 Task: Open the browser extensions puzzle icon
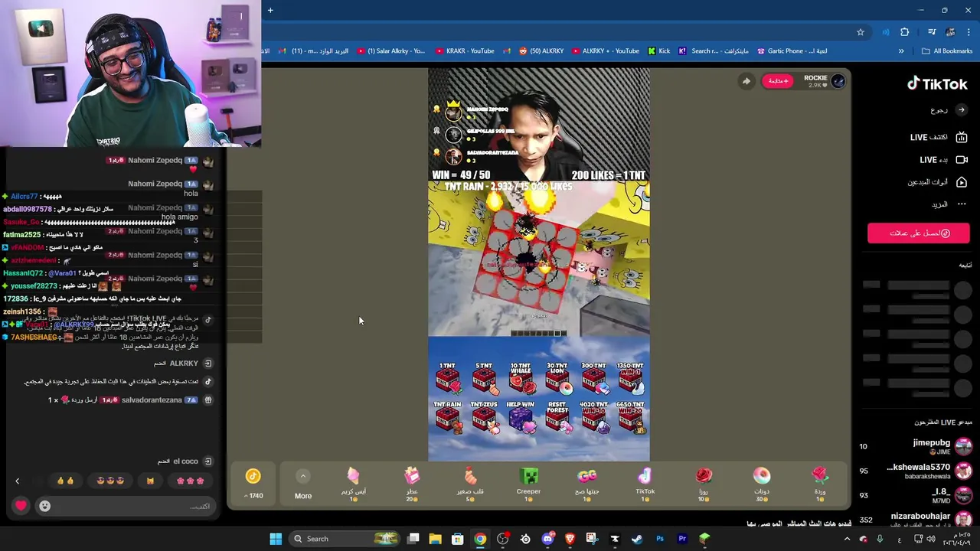point(904,32)
